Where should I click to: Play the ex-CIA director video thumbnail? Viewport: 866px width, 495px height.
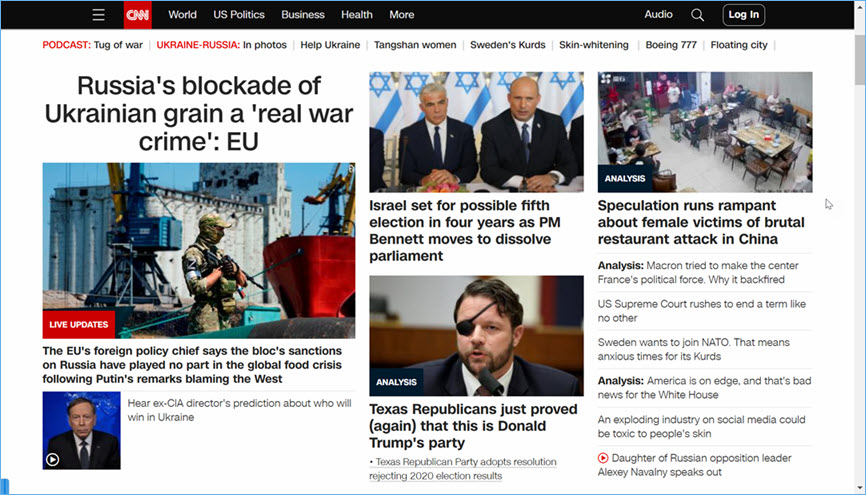click(81, 430)
